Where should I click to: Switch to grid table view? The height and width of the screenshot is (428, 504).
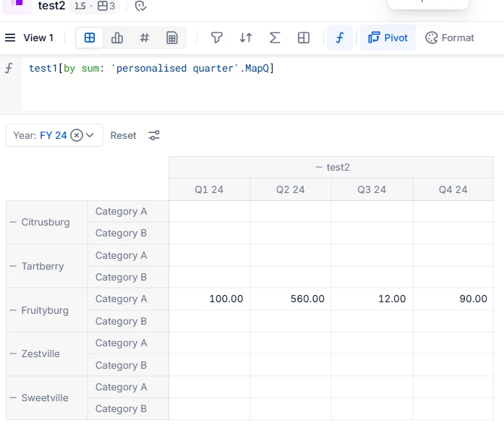[90, 38]
